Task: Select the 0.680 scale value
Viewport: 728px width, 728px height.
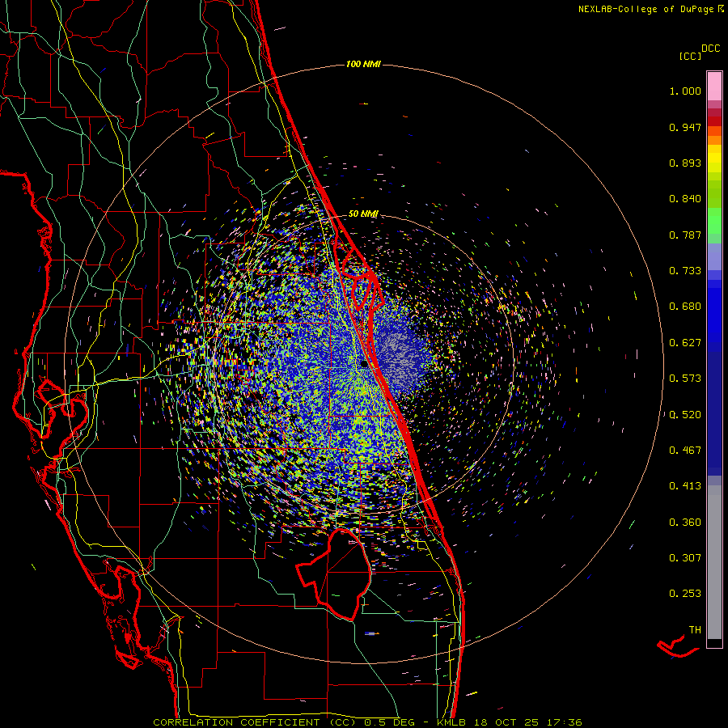Action: 685,307
